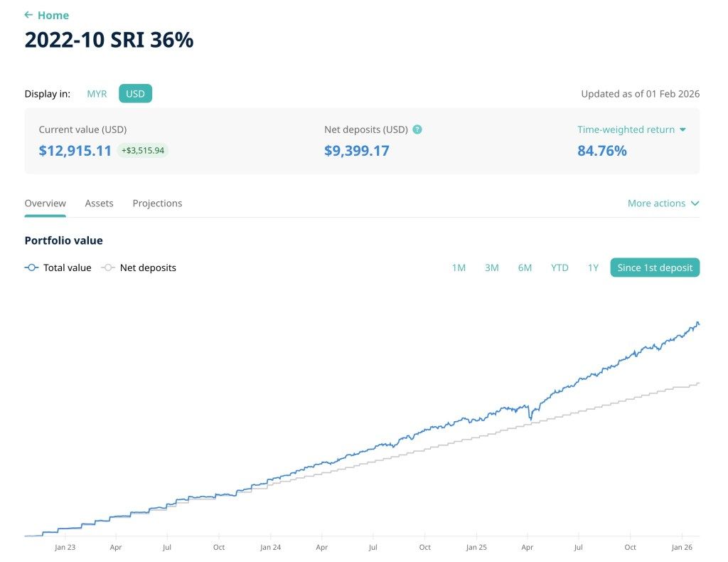The width and height of the screenshot is (728, 562).
Task: Open the Projections tab
Action: click(x=157, y=203)
